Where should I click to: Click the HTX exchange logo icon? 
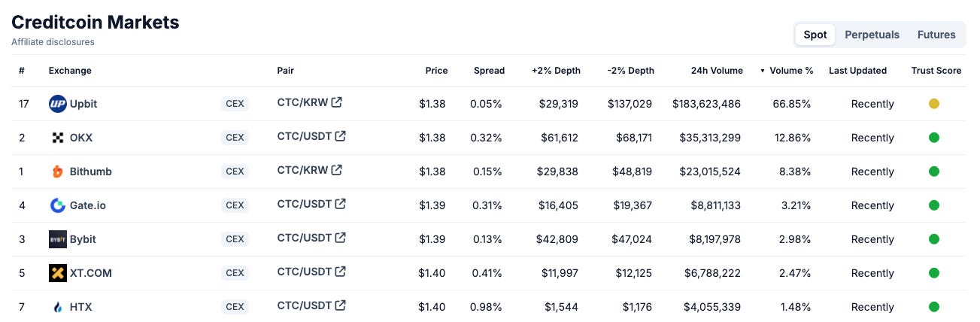coord(58,307)
